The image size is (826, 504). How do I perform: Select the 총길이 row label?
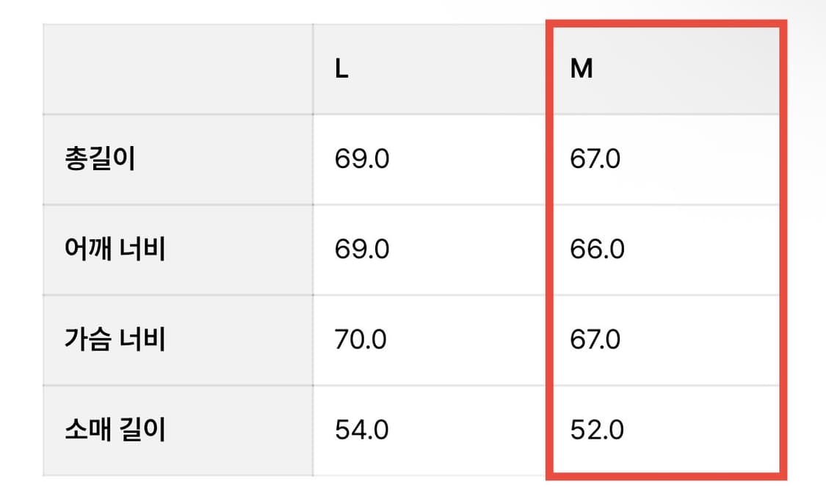pyautogui.click(x=100, y=159)
